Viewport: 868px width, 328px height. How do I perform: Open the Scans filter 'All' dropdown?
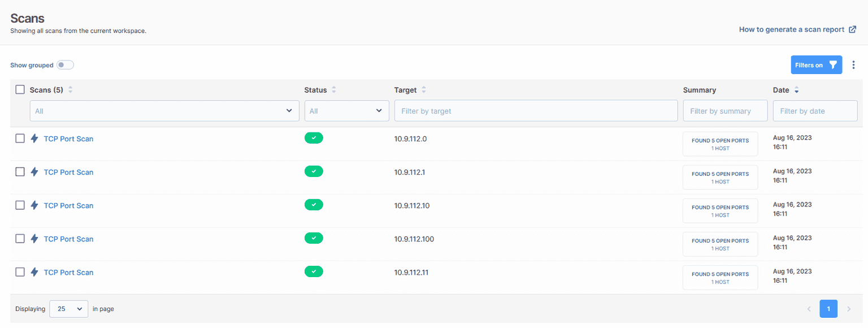pos(164,111)
